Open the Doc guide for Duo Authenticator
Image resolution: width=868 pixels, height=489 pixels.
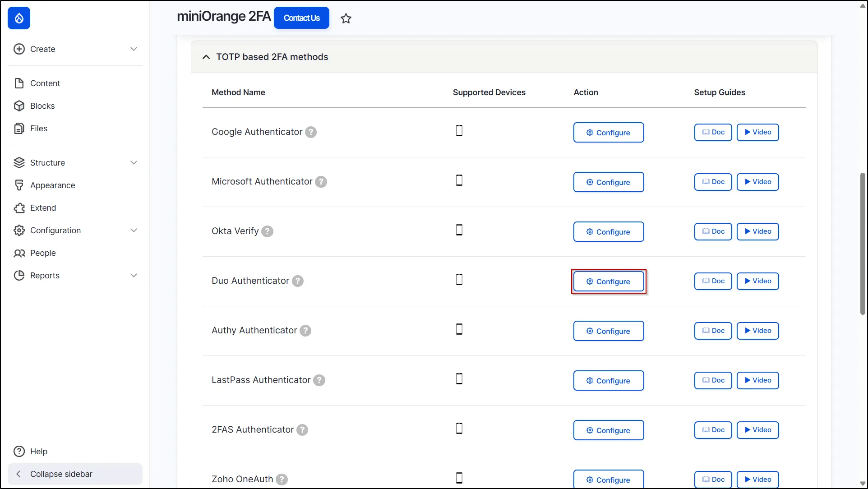pos(713,281)
